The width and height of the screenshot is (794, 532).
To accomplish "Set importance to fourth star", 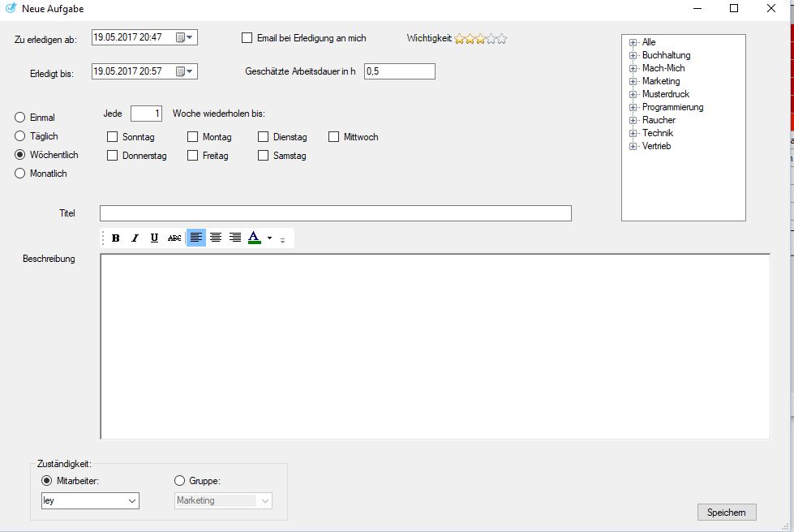I will (491, 38).
